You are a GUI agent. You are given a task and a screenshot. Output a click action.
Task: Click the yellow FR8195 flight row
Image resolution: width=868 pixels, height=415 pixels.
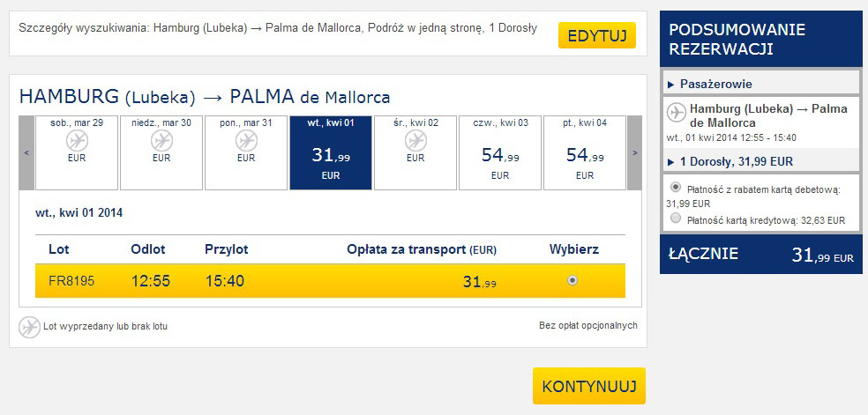[331, 281]
